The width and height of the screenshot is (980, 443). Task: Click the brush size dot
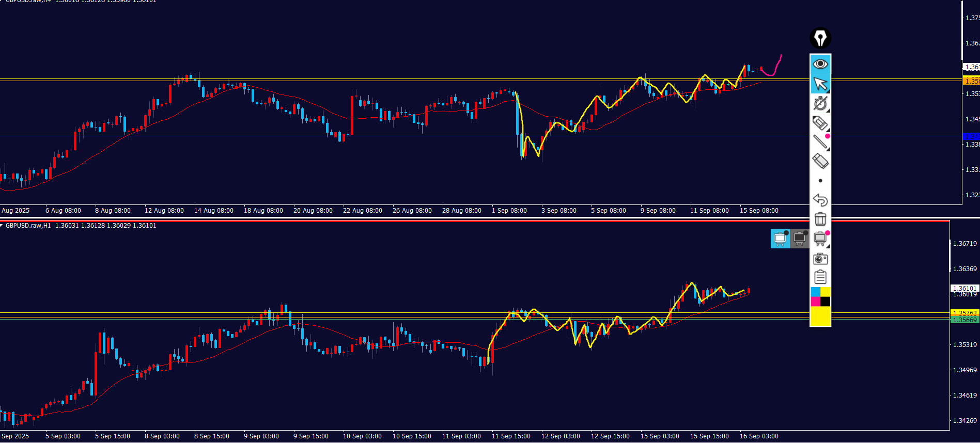[x=820, y=181]
